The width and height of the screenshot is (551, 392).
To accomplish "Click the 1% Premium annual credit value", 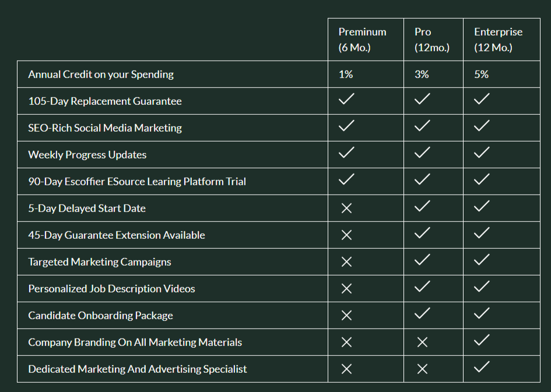I will click(x=346, y=75).
